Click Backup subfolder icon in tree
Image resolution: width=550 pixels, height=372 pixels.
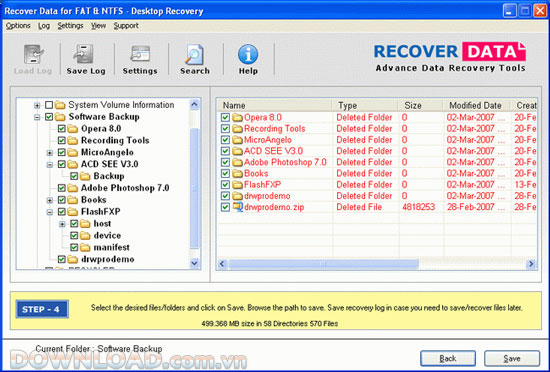(85, 176)
